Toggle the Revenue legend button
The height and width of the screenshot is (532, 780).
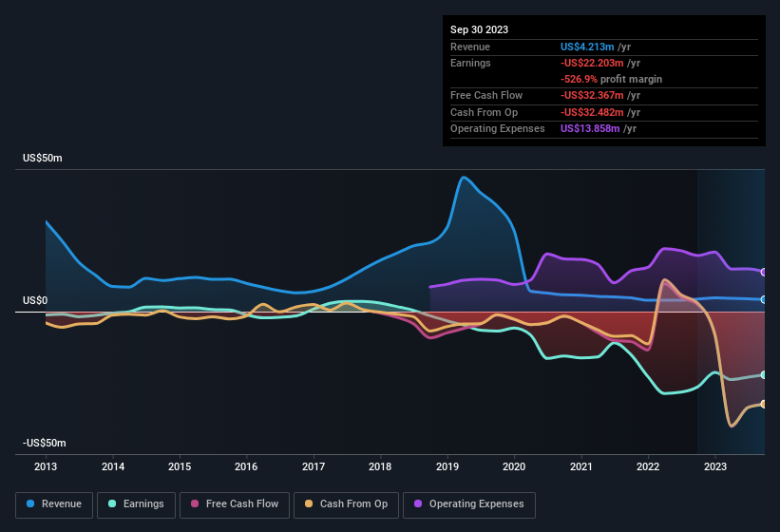tap(54, 504)
